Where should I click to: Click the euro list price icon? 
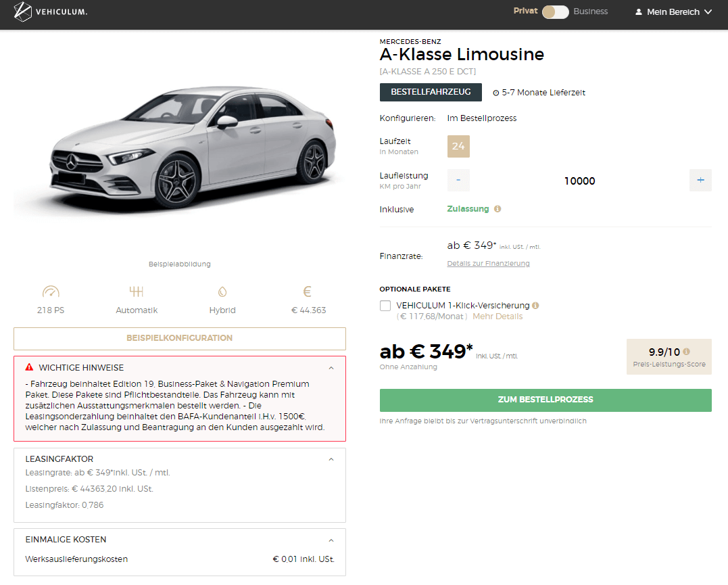(307, 291)
